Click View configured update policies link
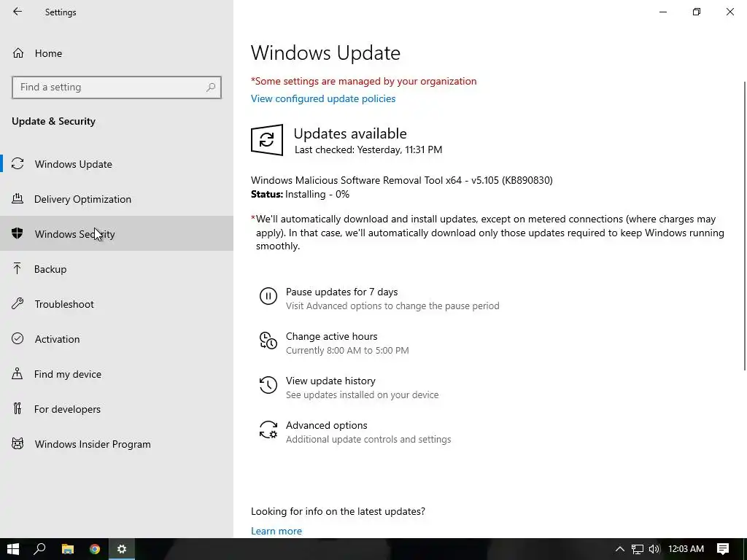The height and width of the screenshot is (560, 747). pos(323,98)
